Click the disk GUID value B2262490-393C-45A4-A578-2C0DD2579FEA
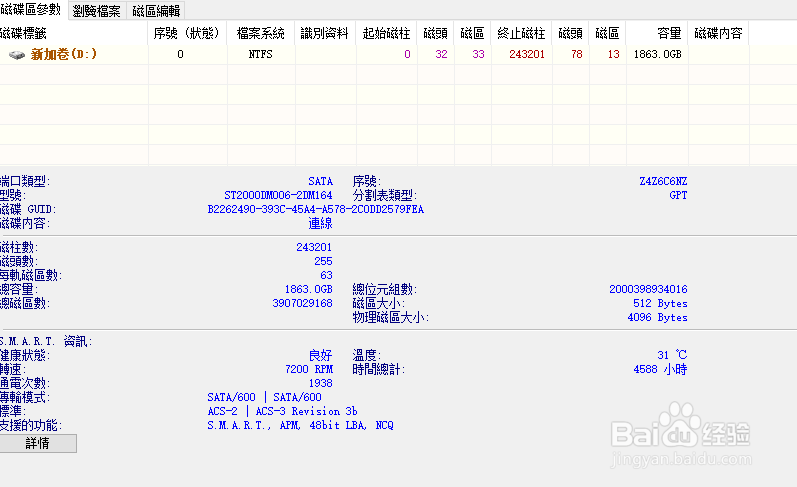Viewport: 797px width, 487px height. click(316, 209)
